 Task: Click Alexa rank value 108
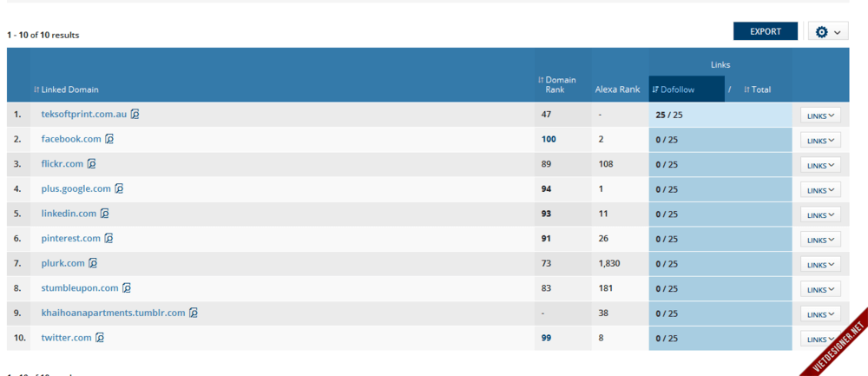click(x=606, y=164)
